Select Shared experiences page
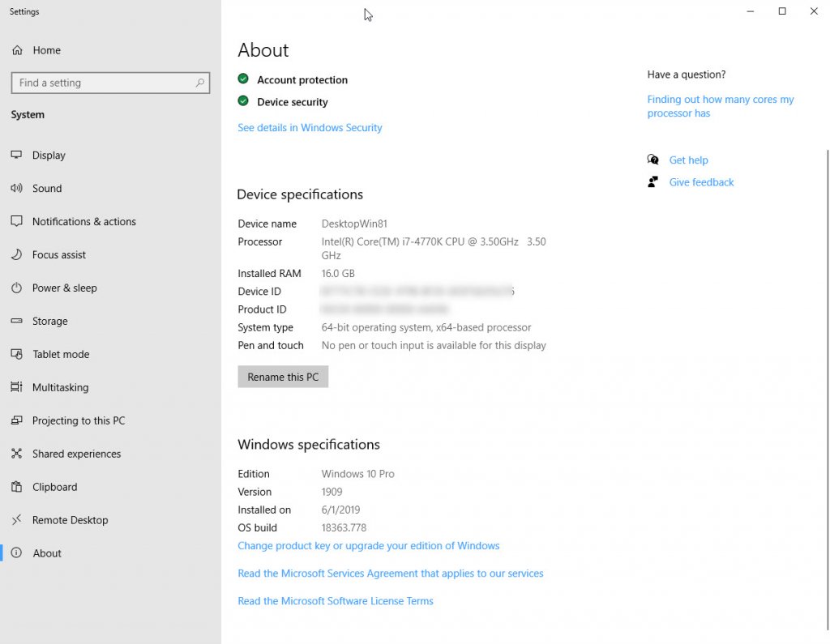Viewport: 830px width, 644px height. 110,454
